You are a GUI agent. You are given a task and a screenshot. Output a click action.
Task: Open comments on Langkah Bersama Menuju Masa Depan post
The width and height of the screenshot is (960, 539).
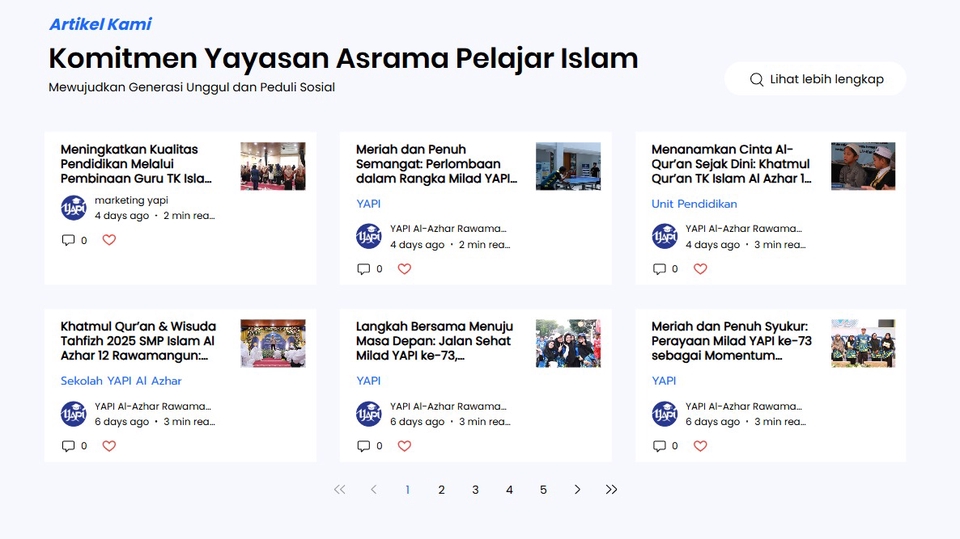click(x=364, y=446)
